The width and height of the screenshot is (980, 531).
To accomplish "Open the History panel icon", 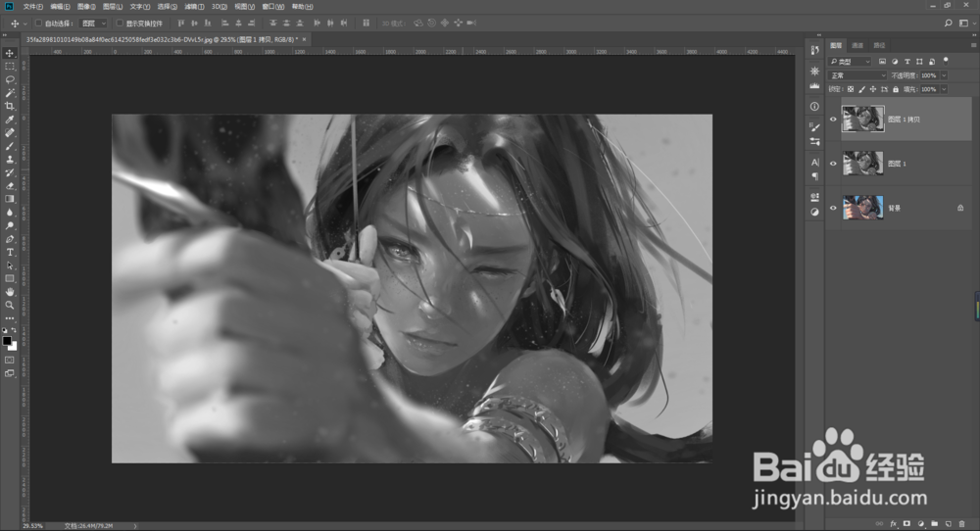I will [814, 50].
